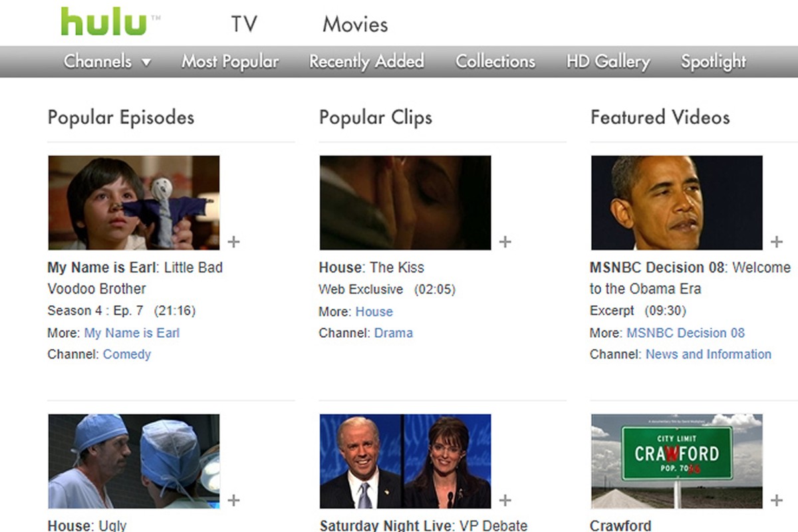Image resolution: width=798 pixels, height=532 pixels.
Task: Open the News and Information channel
Action: pos(708,354)
